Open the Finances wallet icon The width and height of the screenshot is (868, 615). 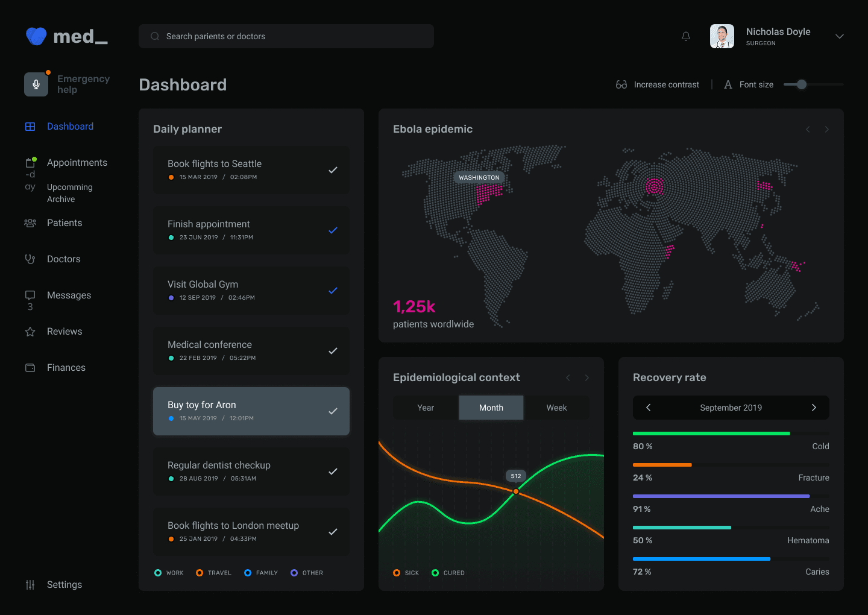pos(30,367)
